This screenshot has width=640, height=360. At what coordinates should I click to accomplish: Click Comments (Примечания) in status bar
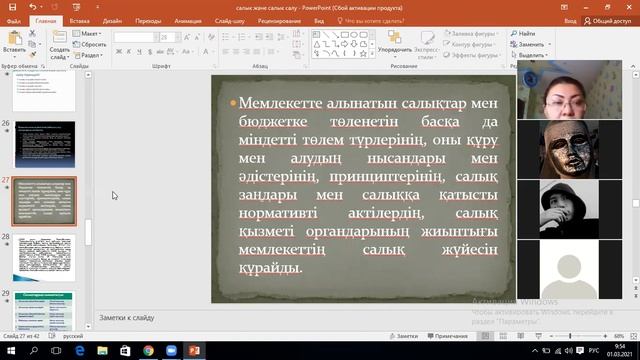[447, 336]
